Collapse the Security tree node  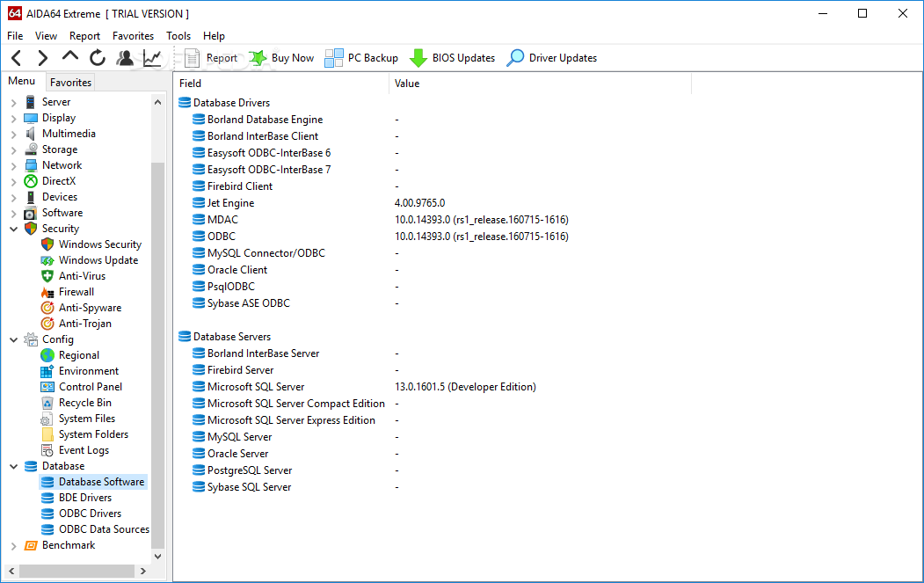click(x=13, y=229)
